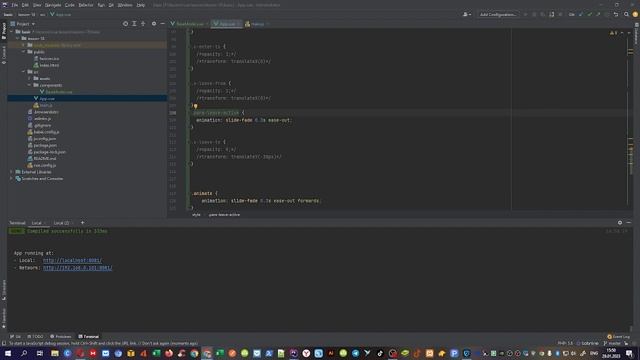Image resolution: width=640 pixels, height=360 pixels.
Task: Hide the Terminal panel with minus icon
Action: (629, 223)
